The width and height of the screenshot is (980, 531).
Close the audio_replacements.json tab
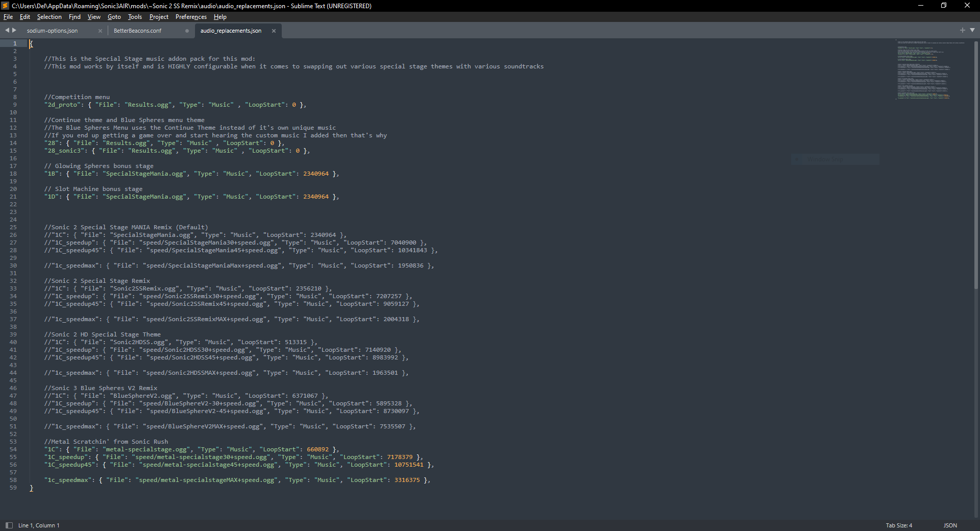[274, 31]
